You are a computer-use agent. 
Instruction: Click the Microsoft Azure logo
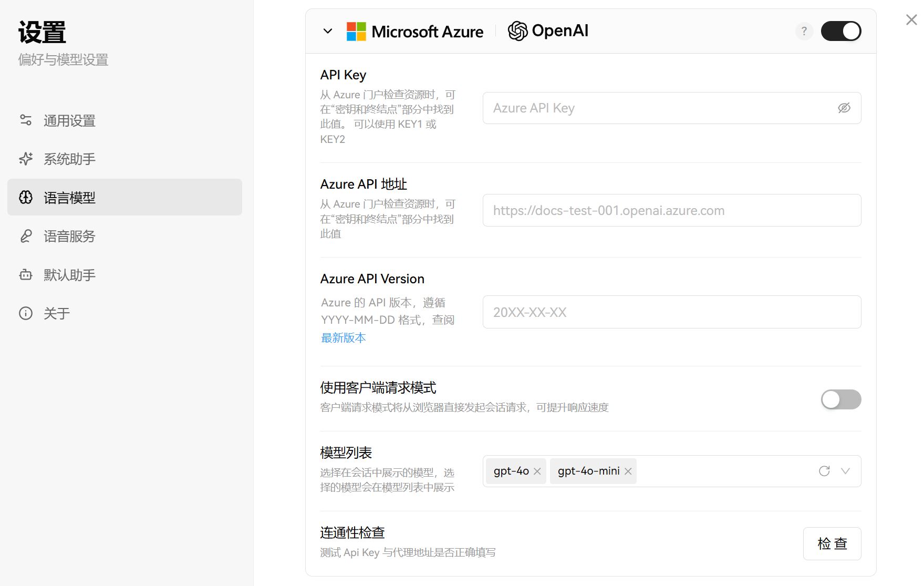pos(415,32)
